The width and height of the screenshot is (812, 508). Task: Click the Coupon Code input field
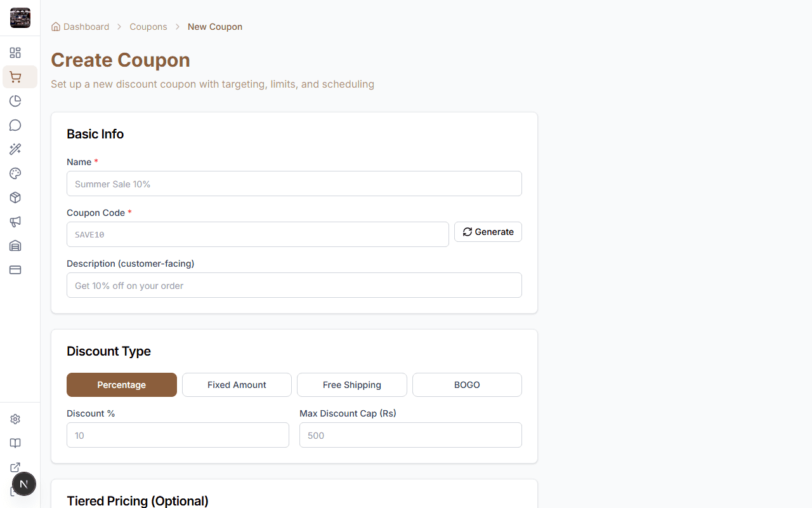(258, 234)
